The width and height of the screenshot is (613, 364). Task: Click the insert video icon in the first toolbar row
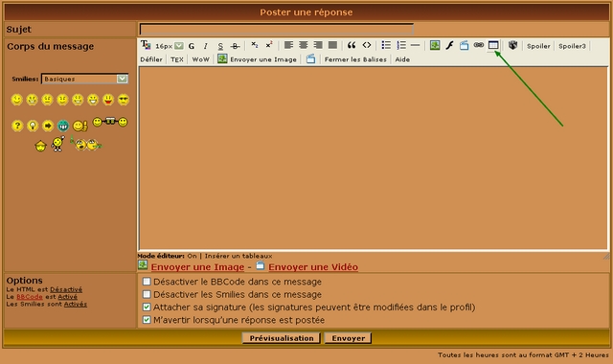tap(464, 45)
